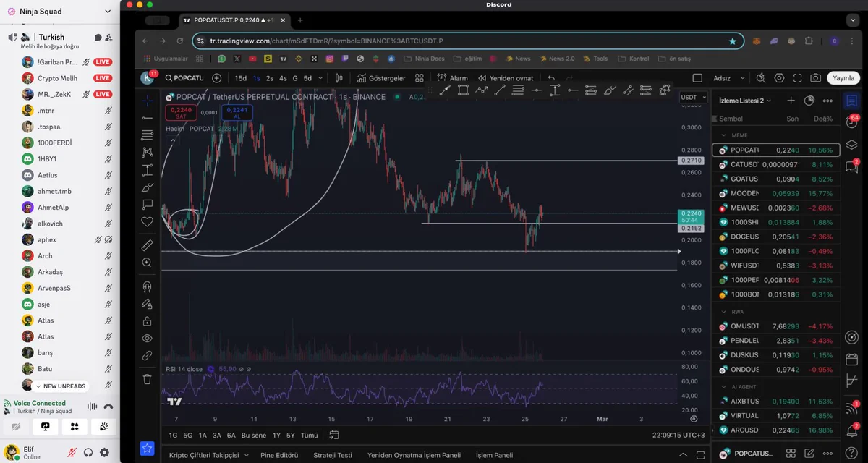Remove drawings with the trash icon
This screenshot has width=868, height=463.
[x=148, y=378]
